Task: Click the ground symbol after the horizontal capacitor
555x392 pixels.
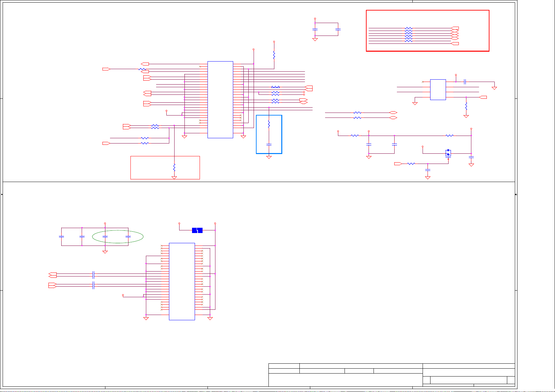Action: (x=494, y=88)
